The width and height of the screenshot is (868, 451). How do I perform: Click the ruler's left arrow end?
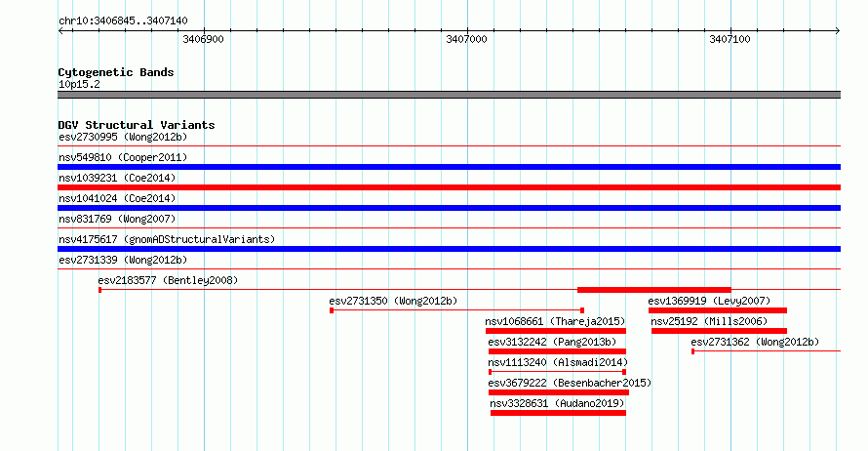pos(60,30)
